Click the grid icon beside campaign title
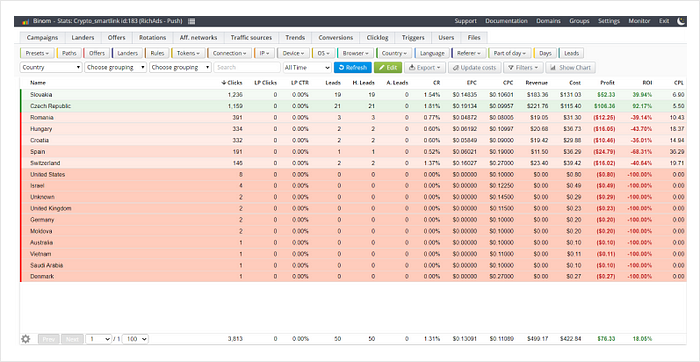The height and width of the screenshot is (362, 700). 192,21
